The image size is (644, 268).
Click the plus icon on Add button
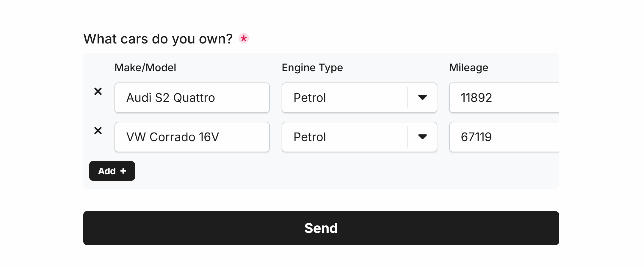123,171
